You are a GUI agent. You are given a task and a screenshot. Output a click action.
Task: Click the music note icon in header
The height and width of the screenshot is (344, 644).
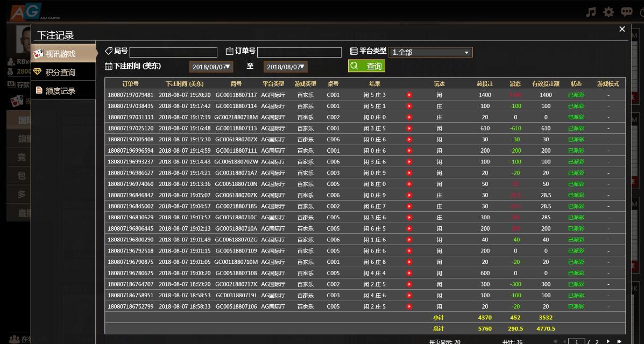(591, 11)
